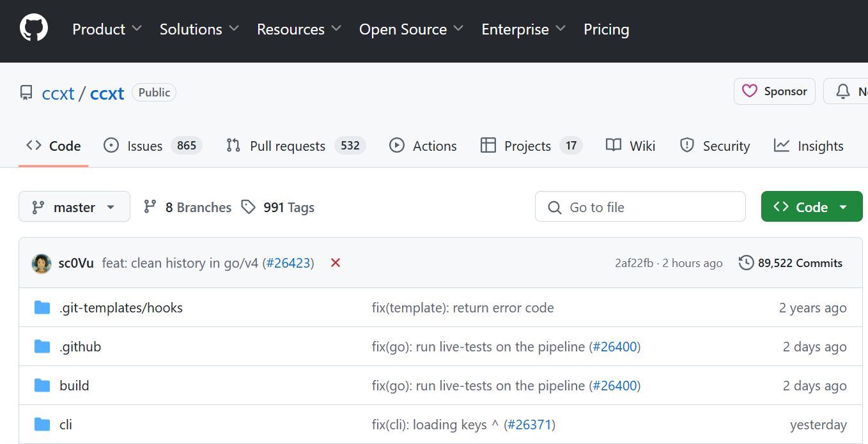Viewport: 868px width, 444px height.
Task: Switch to the Pull requests tab
Action: click(296, 146)
